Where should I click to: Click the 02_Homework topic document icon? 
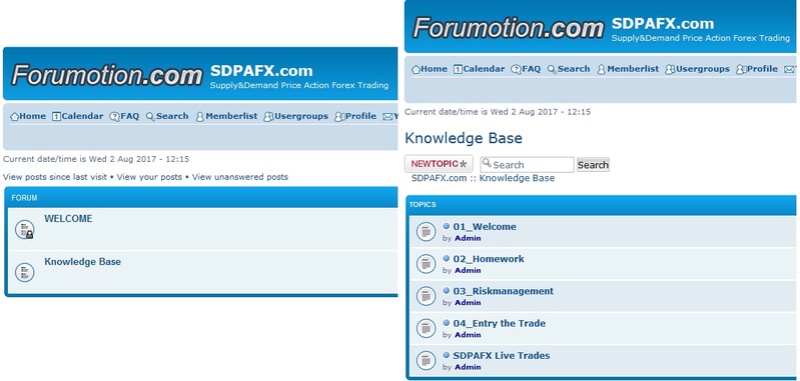click(426, 264)
